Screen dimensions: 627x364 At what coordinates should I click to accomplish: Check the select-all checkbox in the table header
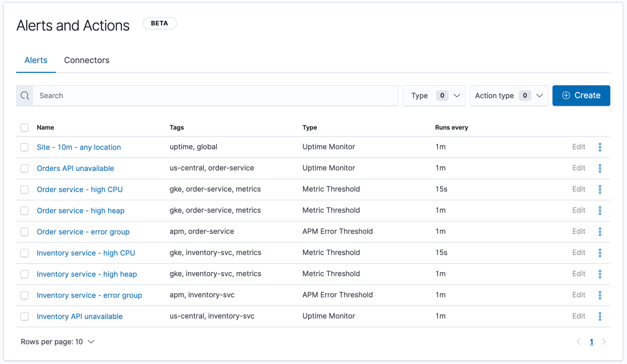pyautogui.click(x=24, y=127)
